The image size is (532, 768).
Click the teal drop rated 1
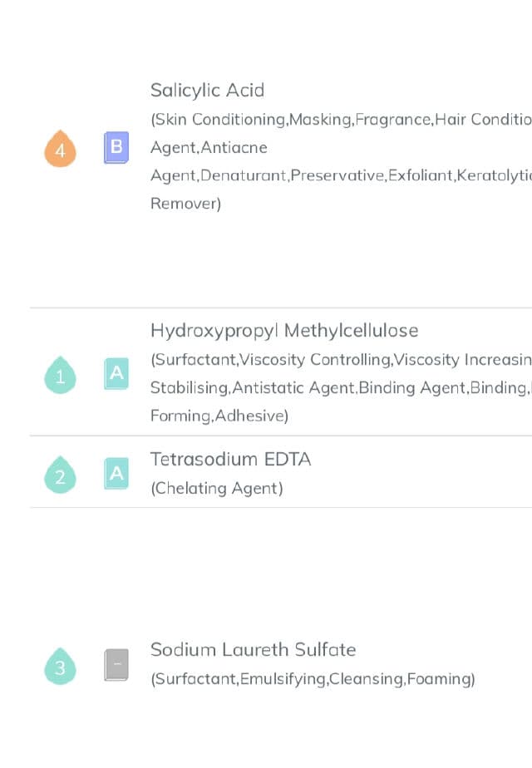point(60,376)
